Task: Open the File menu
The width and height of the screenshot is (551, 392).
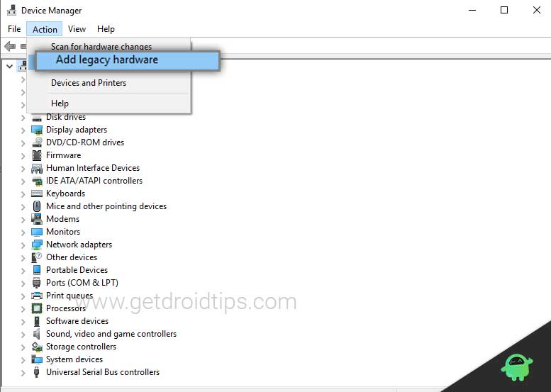Action: 14,29
